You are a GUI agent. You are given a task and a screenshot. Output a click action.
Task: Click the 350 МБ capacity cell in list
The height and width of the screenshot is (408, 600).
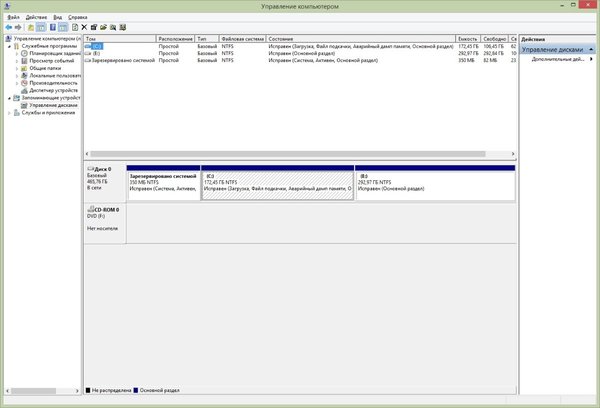466,60
